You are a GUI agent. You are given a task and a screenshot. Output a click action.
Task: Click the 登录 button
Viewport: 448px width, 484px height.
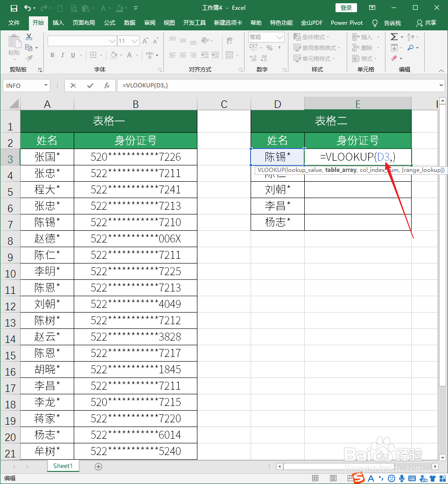coord(346,7)
